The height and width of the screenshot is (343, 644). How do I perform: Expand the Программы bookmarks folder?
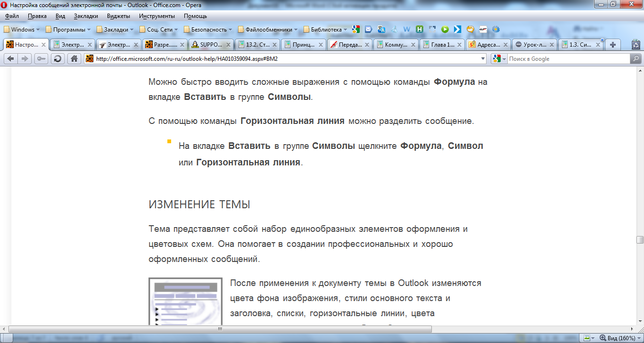[x=68, y=29]
